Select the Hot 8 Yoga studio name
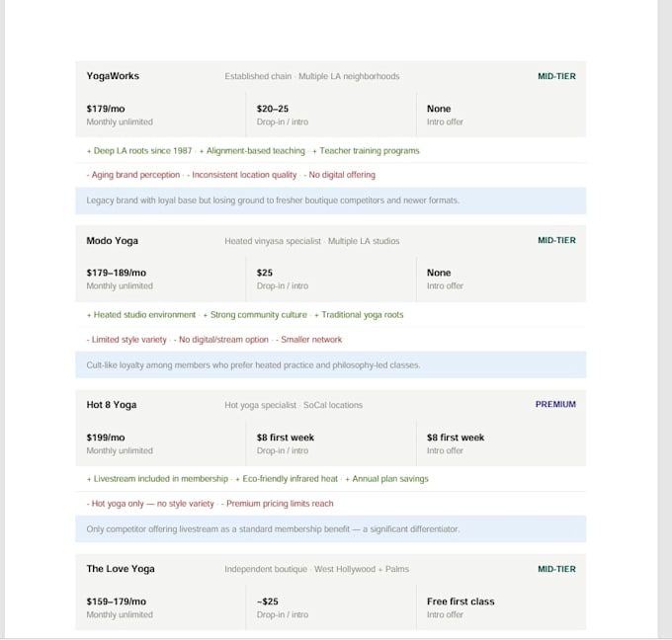Screen dimensions: 672x640 pyautogui.click(x=112, y=405)
